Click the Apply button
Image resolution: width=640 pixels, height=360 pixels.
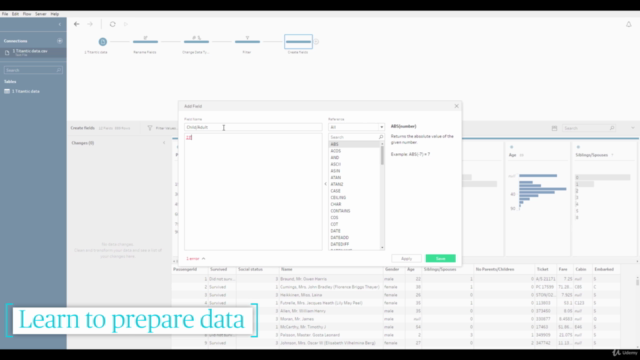click(x=407, y=258)
